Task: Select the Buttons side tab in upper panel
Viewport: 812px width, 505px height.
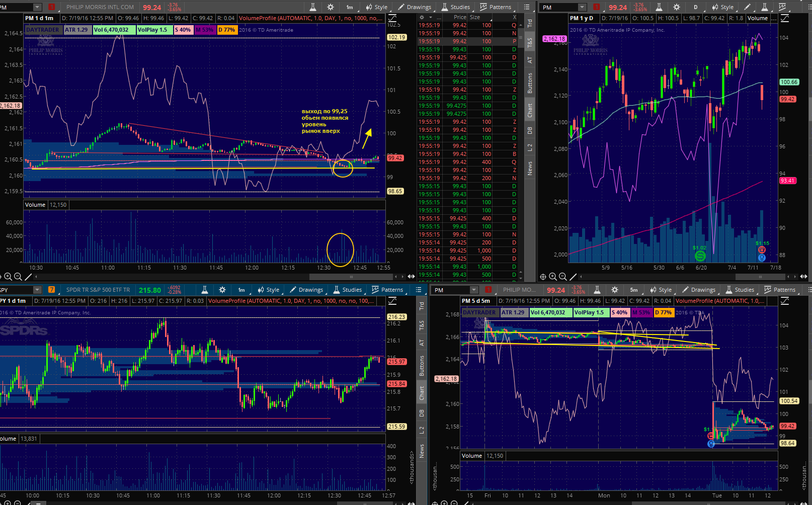Action: point(530,83)
